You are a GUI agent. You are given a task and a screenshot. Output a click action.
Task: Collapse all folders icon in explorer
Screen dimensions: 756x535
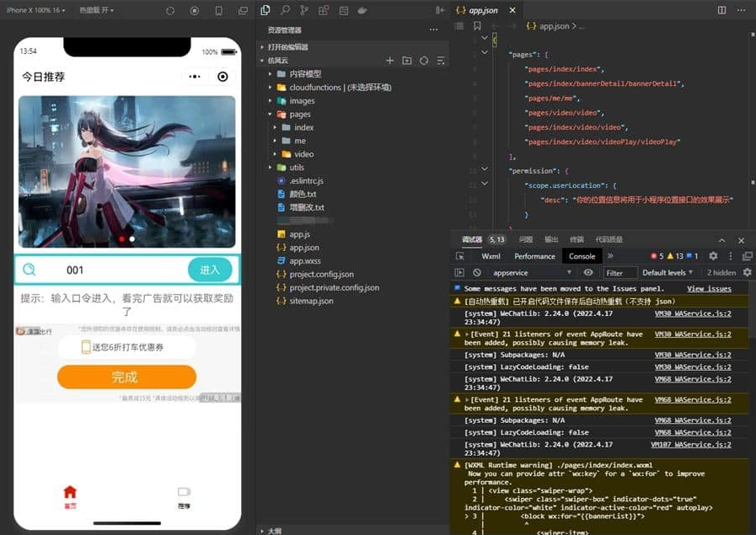(x=441, y=61)
